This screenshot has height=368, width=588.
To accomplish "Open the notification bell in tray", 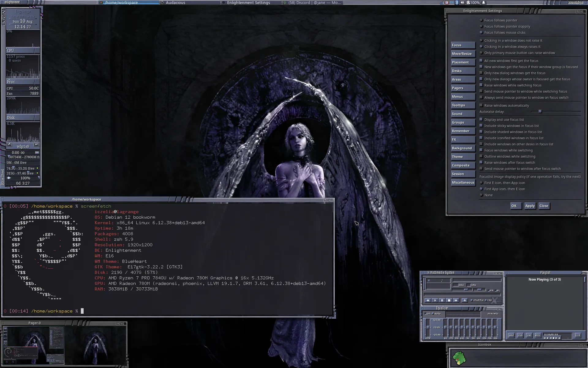I will [x=484, y=2].
